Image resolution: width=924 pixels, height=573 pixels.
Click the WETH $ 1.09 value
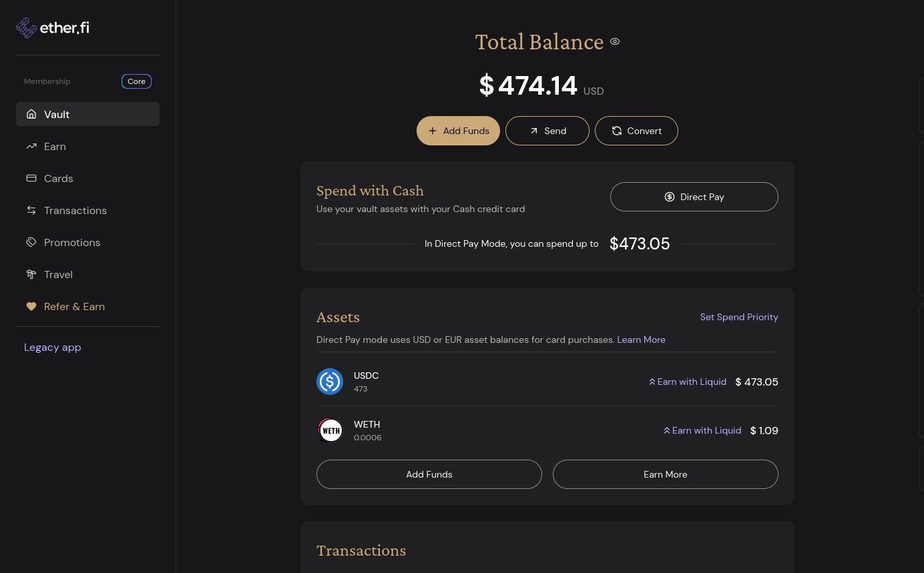coord(764,430)
